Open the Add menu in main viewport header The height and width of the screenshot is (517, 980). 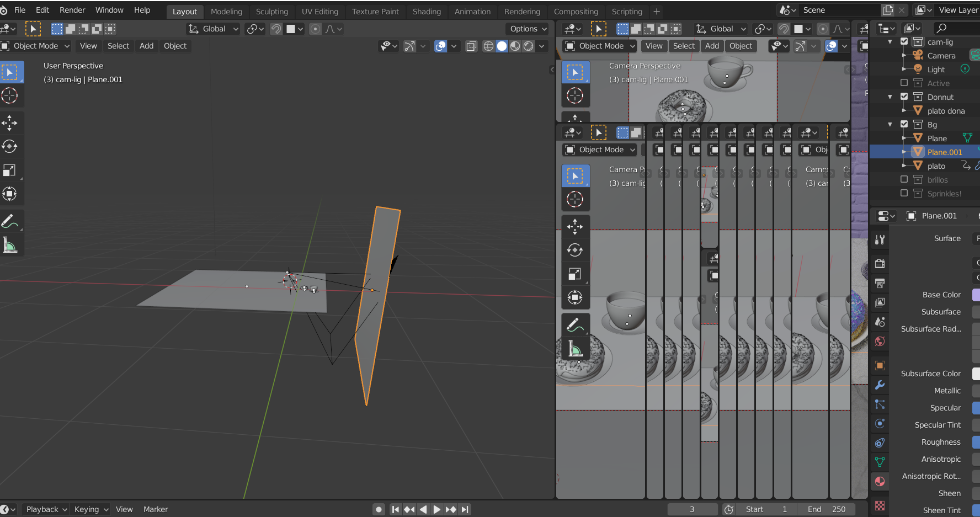tap(146, 46)
